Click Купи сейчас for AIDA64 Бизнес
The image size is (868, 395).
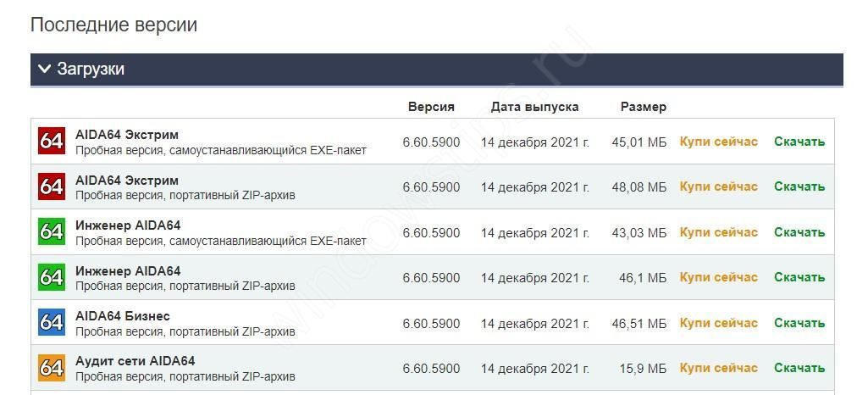pyautogui.click(x=718, y=323)
